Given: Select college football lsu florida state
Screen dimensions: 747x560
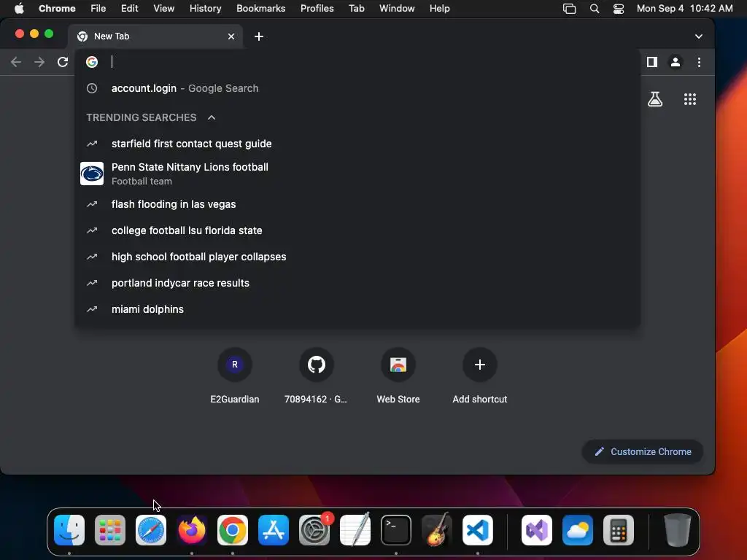Looking at the screenshot, I should (357, 230).
